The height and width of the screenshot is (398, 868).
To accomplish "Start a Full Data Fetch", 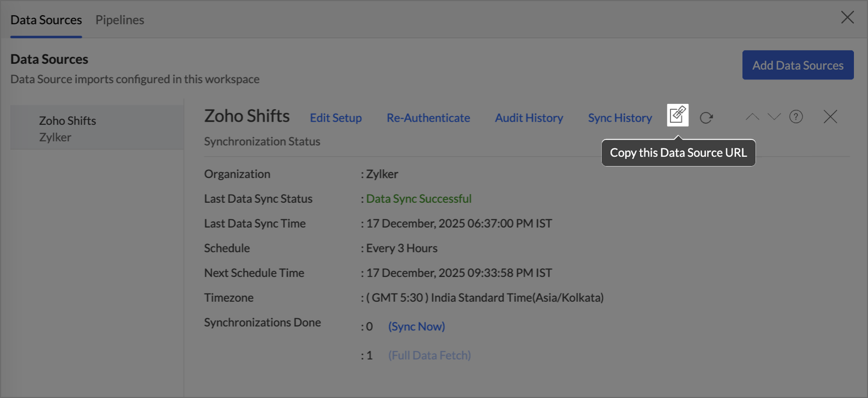I will (x=429, y=355).
